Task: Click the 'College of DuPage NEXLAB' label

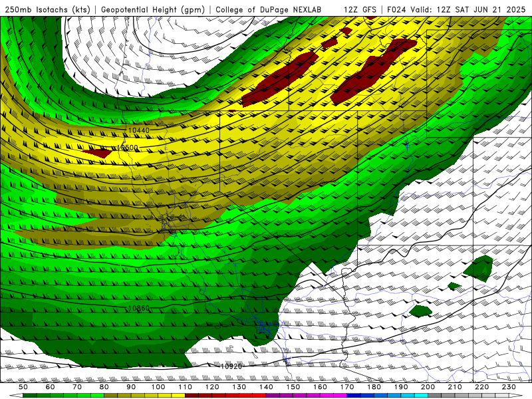Action: click(269, 9)
